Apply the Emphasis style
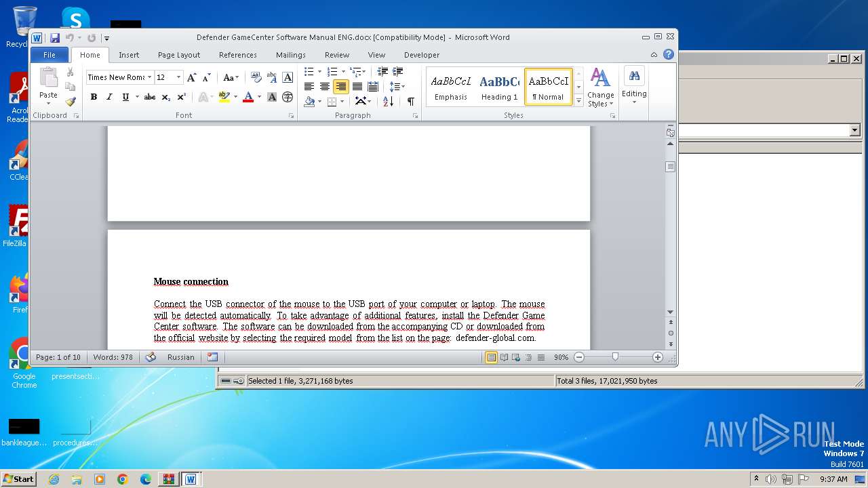The height and width of the screenshot is (488, 868). 451,86
